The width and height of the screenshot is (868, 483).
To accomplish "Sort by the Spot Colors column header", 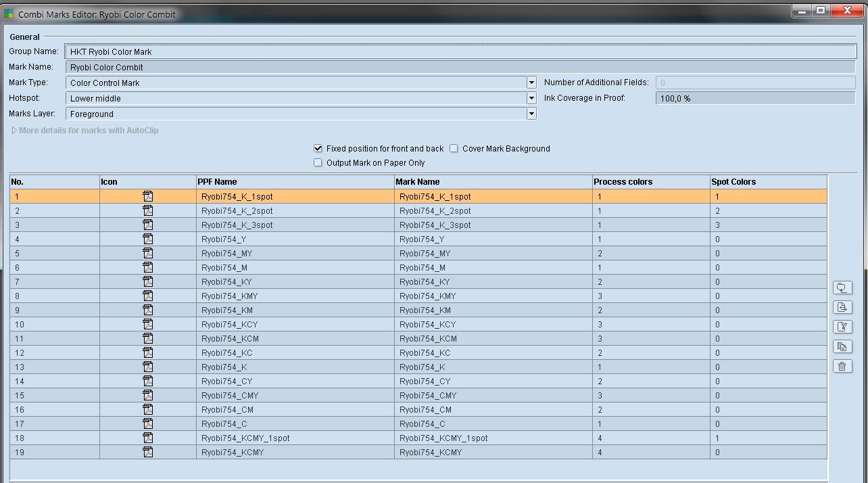I will coord(769,182).
